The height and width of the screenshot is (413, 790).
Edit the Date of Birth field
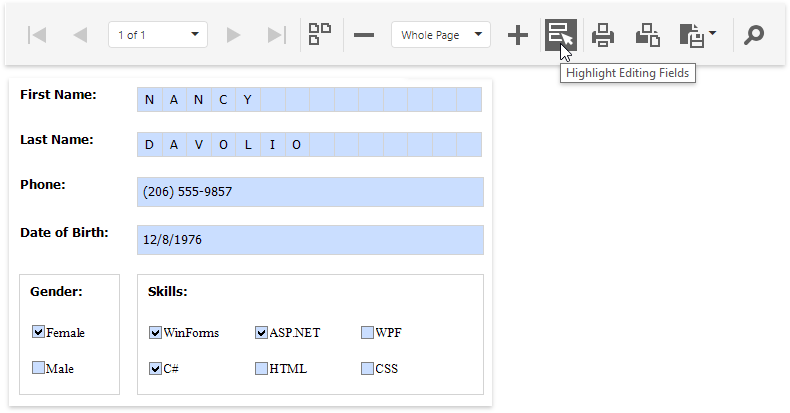(310, 240)
